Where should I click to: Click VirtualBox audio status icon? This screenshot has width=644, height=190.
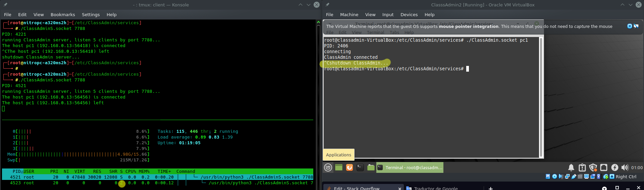coord(561,177)
